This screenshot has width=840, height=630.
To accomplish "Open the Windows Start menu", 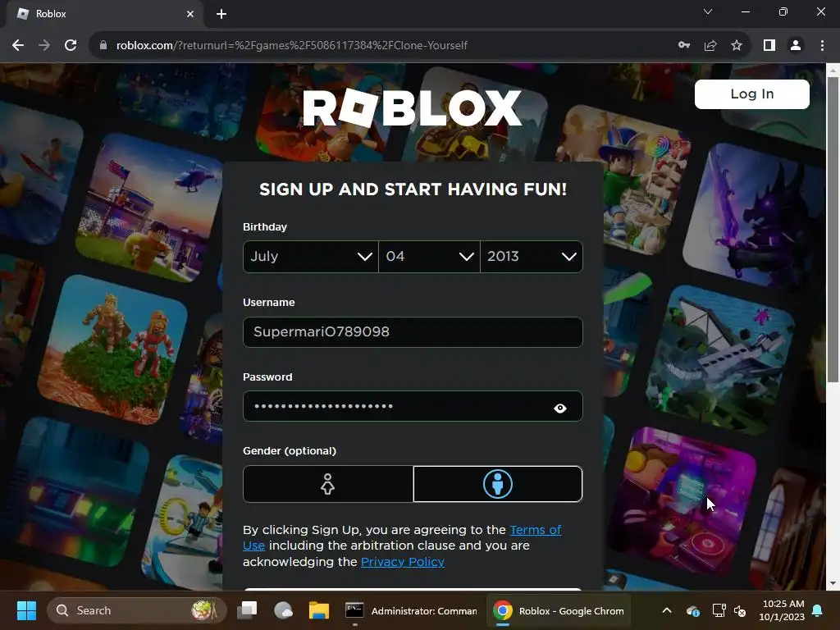I will point(26,610).
